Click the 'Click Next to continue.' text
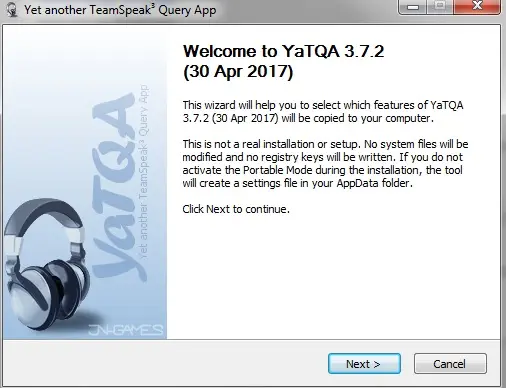The width and height of the screenshot is (506, 388). pyautogui.click(x=236, y=209)
